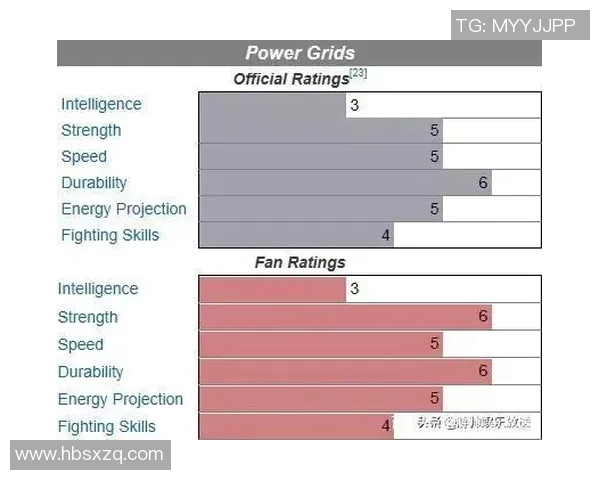Click the Chinese watermark over the bottom bar
Image resolution: width=600 pixels, height=480 pixels.
473,423
